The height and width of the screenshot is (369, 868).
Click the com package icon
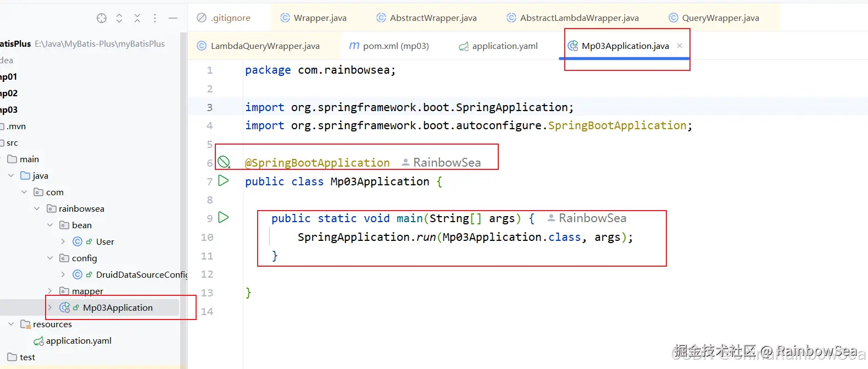click(x=38, y=192)
